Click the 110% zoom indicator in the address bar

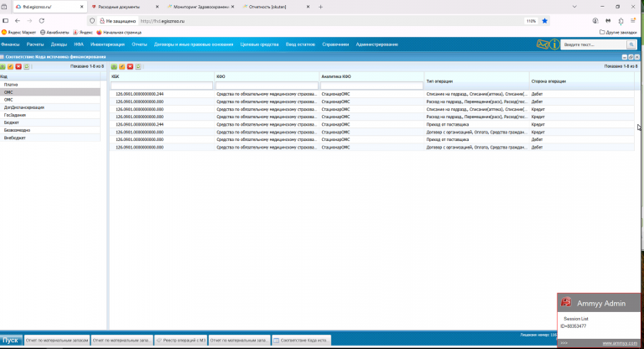(531, 21)
